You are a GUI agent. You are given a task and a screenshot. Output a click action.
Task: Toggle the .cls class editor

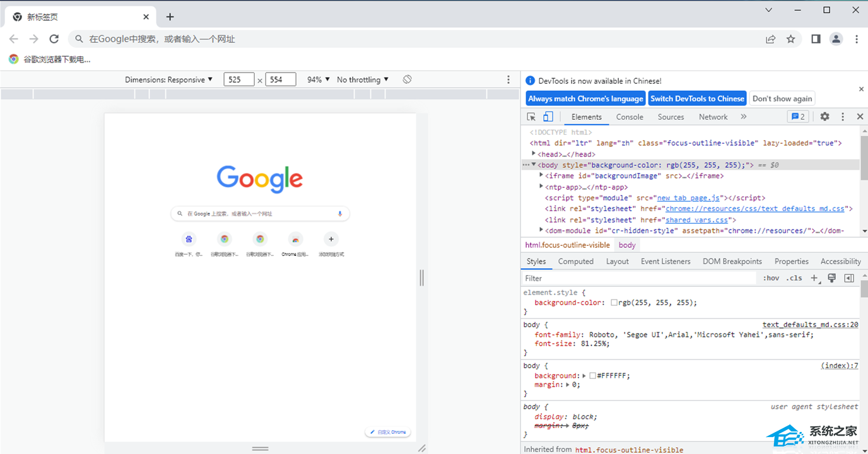[794, 278]
